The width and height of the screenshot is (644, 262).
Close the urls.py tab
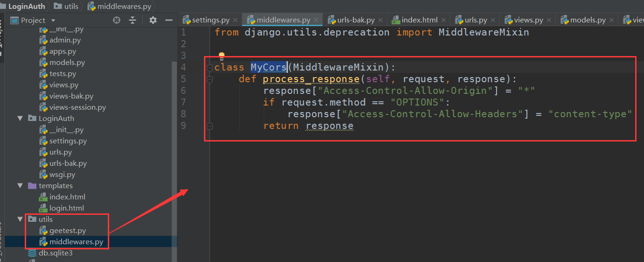click(494, 20)
